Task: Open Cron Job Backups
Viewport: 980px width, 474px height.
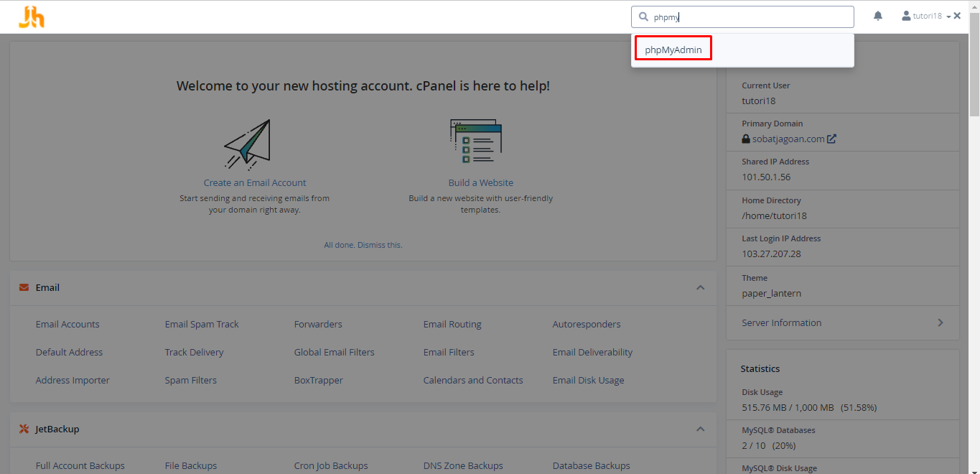Action: click(x=331, y=465)
